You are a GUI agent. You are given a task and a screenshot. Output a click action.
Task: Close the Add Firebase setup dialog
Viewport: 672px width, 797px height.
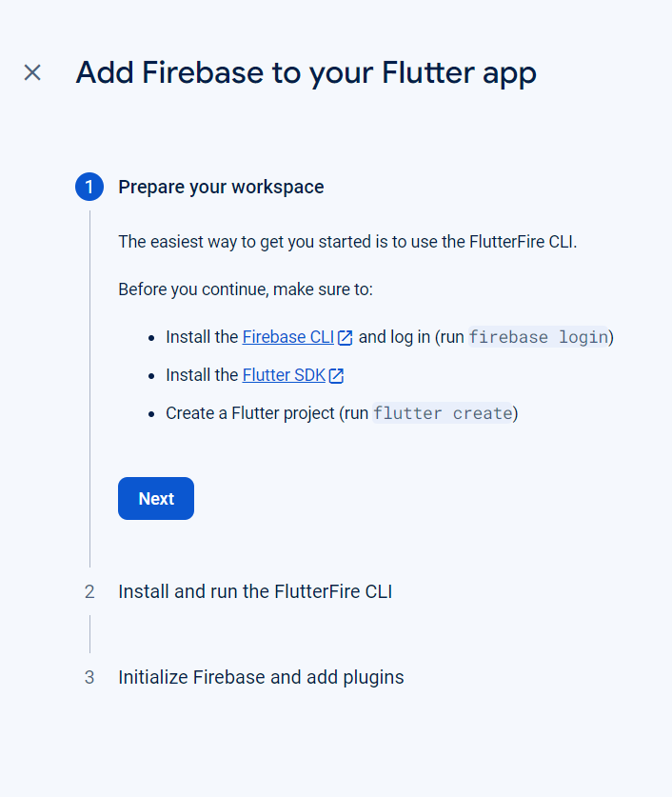coord(32,72)
